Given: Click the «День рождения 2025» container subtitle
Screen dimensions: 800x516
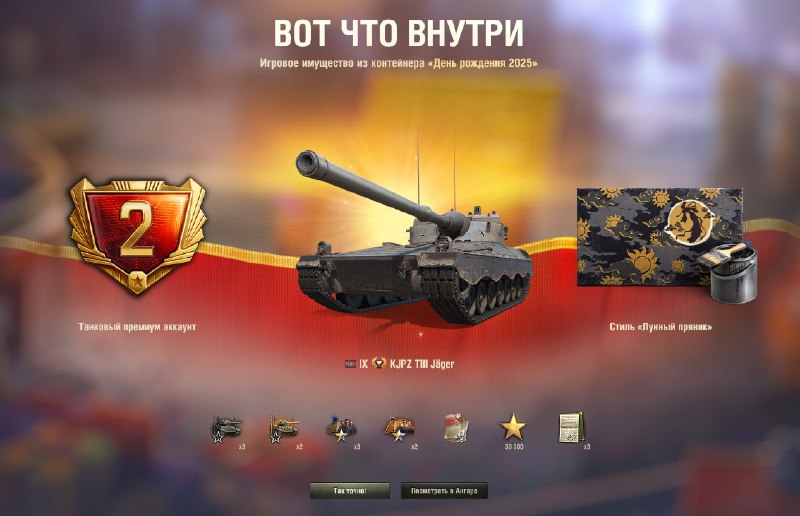Looking at the screenshot, I should click(x=398, y=63).
